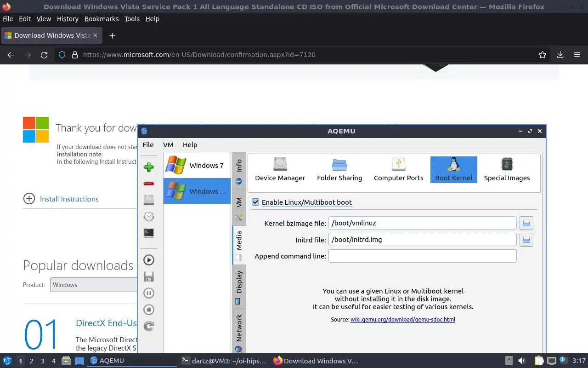
Task: Open the wiki.qemu.org documentation link
Action: click(403, 319)
